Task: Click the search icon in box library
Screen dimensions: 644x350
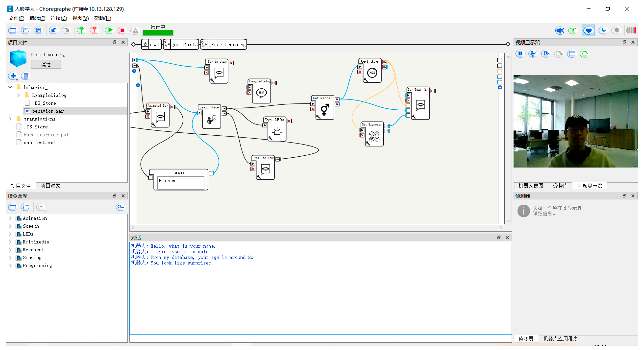Action: tap(120, 207)
